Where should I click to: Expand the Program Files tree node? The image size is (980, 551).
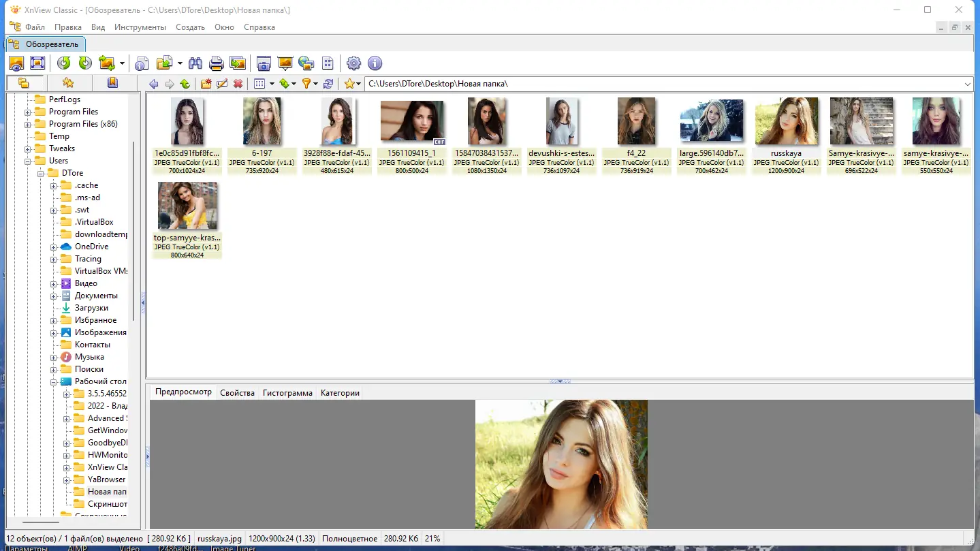click(28, 112)
